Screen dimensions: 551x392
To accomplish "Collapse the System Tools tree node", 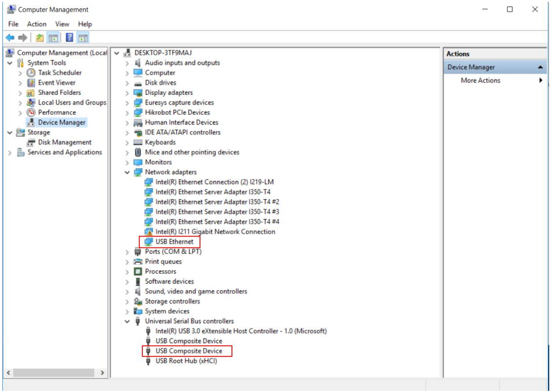I will (10, 63).
